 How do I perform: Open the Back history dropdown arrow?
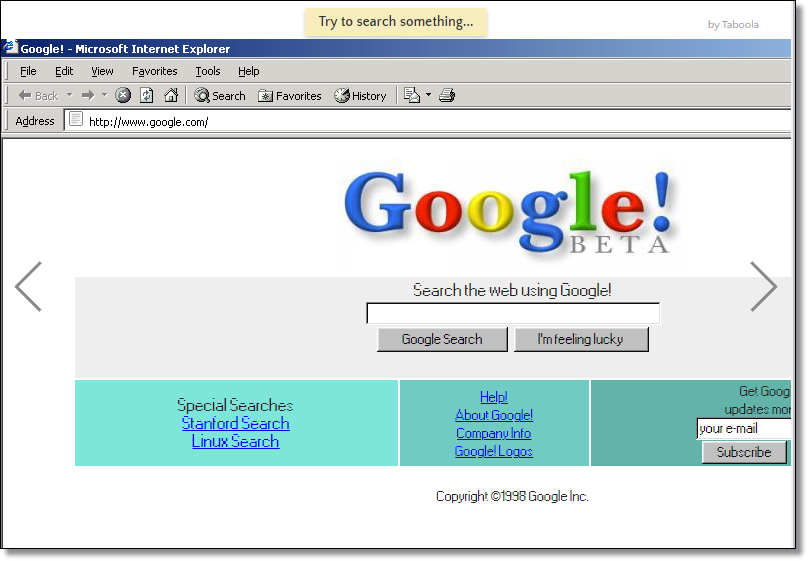point(70,95)
